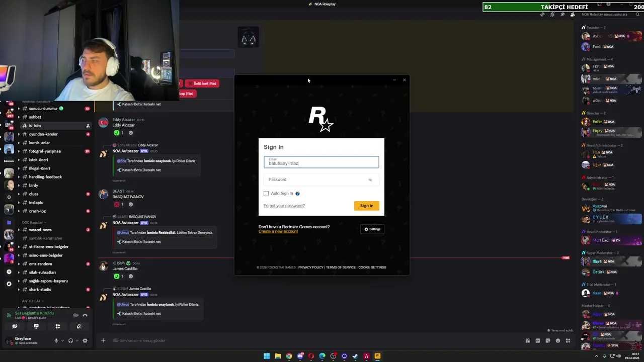Open Create a new account link
Screen dimensions: 644x362
tap(278, 231)
